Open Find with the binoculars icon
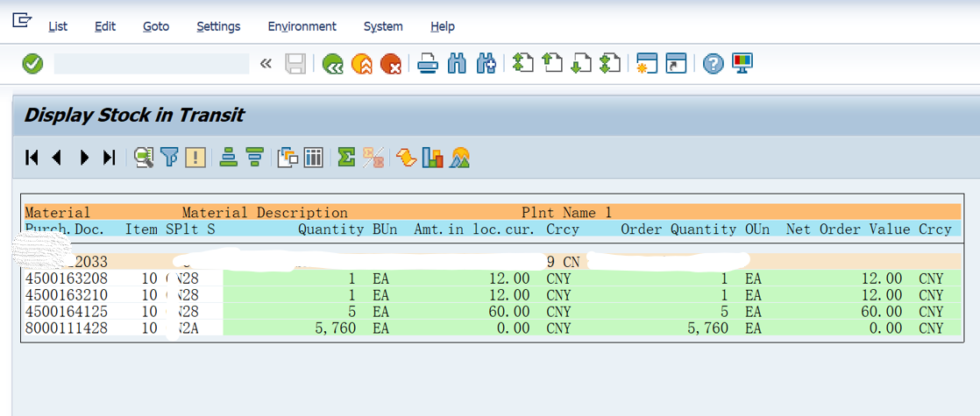 pyautogui.click(x=458, y=64)
